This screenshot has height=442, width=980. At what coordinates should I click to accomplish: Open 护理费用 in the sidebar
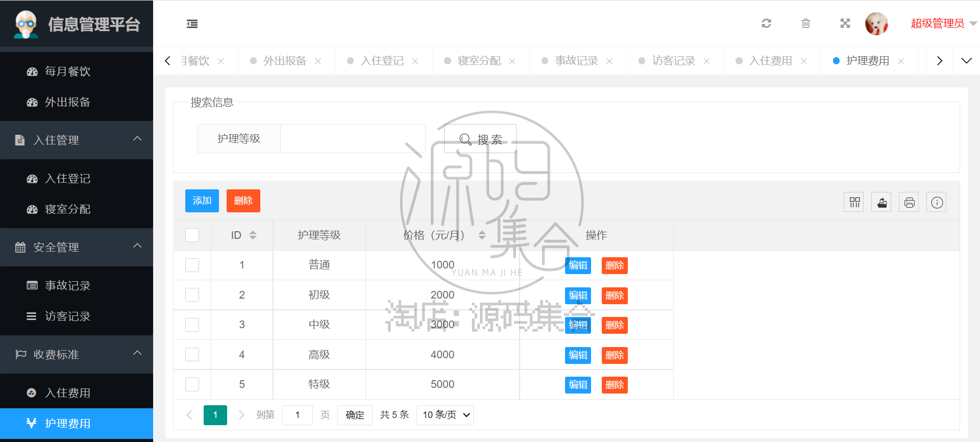[77, 424]
